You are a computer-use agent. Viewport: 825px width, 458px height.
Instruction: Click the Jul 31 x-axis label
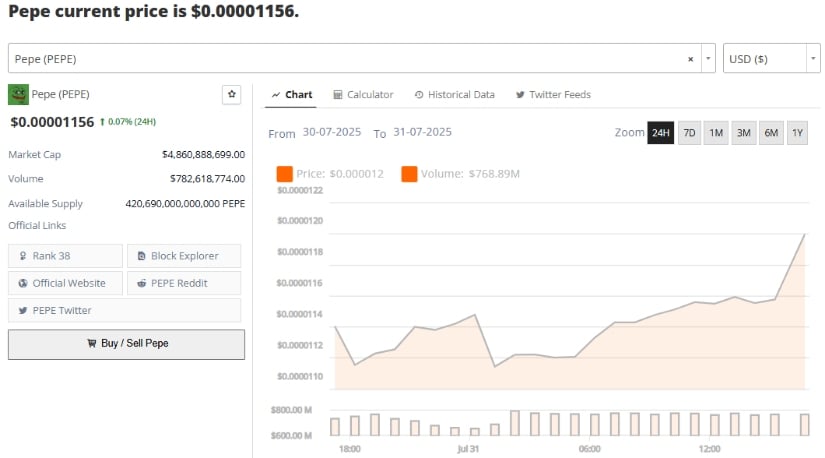468,449
